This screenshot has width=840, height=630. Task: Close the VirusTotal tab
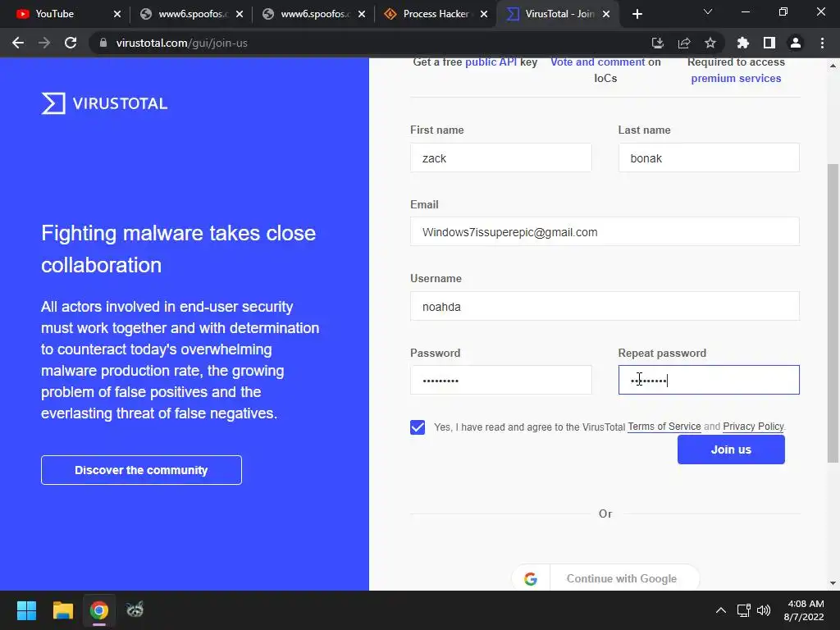click(x=606, y=14)
